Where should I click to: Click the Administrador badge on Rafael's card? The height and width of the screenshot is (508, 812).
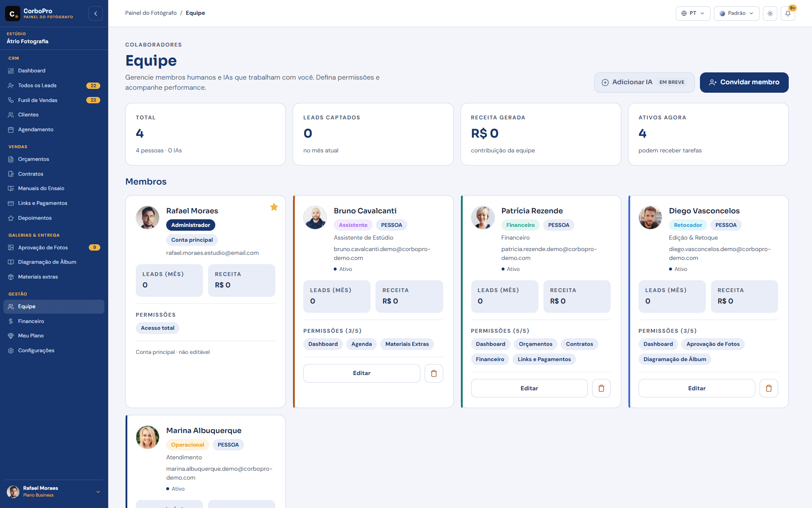[x=191, y=225]
